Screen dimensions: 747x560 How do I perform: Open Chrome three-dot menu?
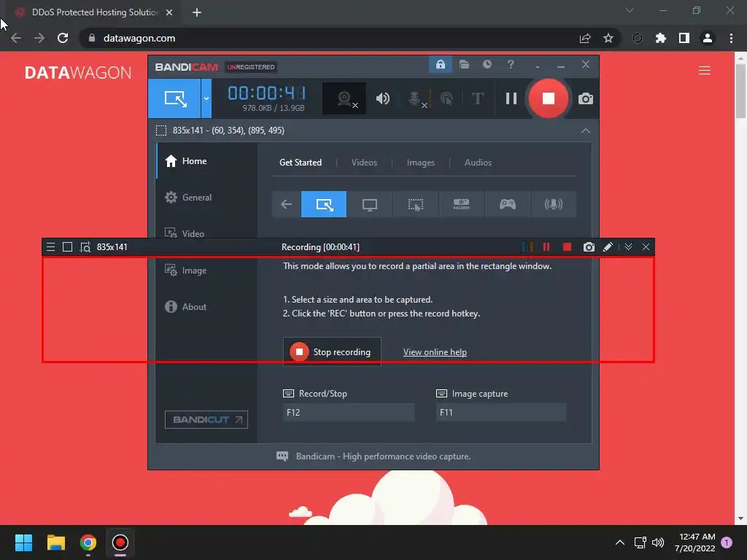tap(731, 38)
